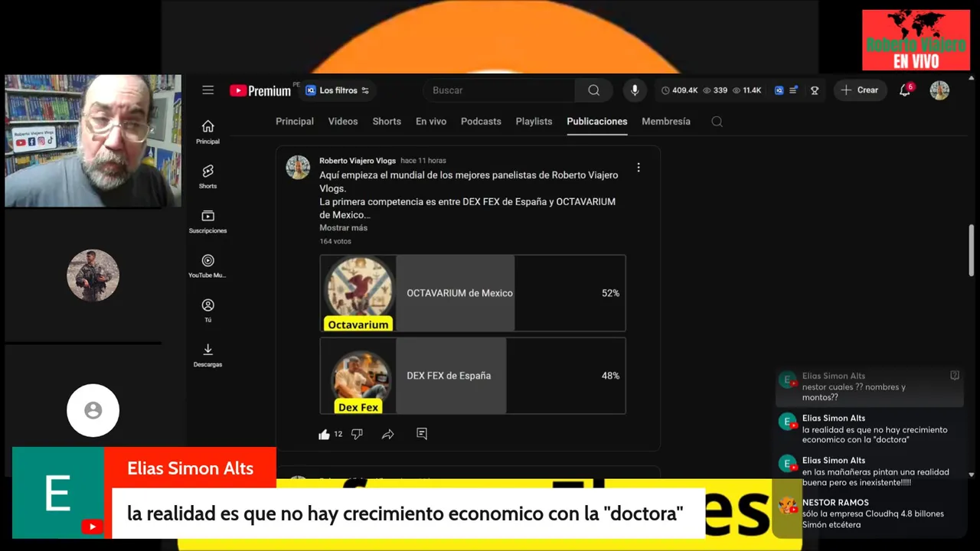Switch to the Podcasts tab

(x=481, y=122)
